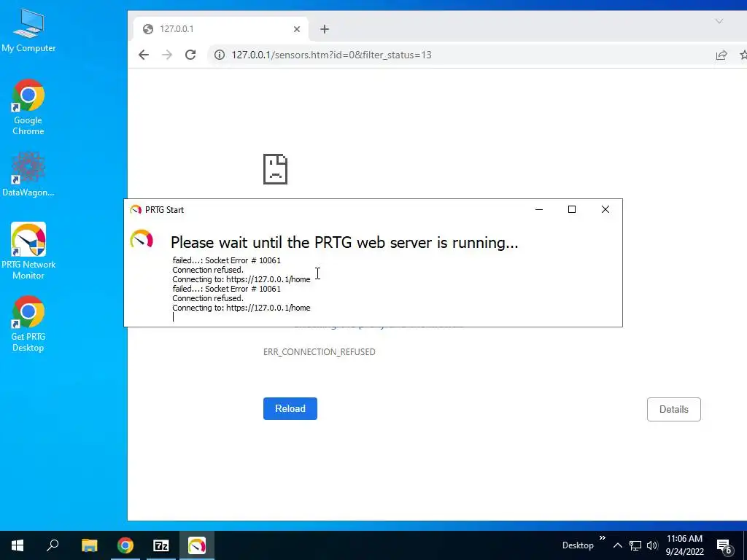Click the large PRTG gauge logo
Screen dimensions: 747x560
point(142,239)
